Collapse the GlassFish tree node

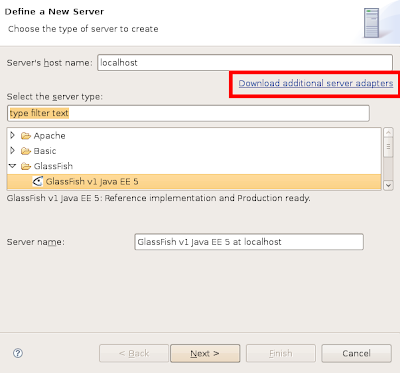pos(13,166)
